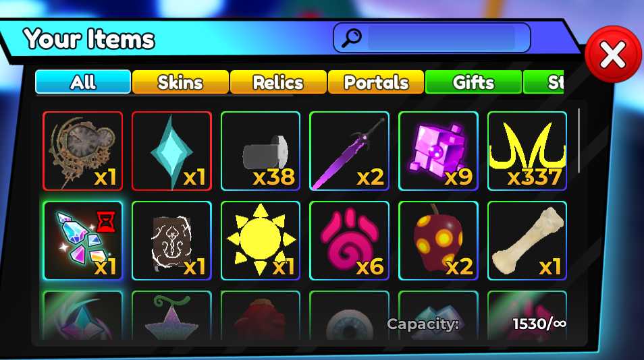Click the teal diamond crystal item
Screen dimensions: 644x360
[171, 151]
